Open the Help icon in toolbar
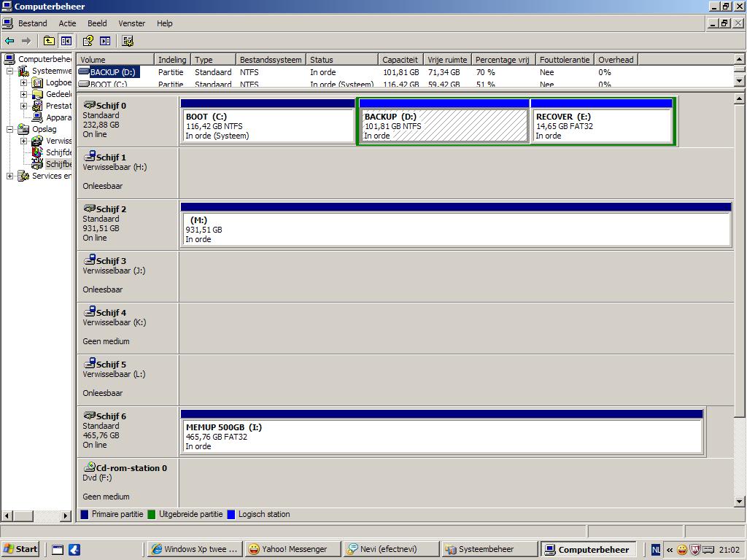This screenshot has width=747, height=560. point(88,41)
